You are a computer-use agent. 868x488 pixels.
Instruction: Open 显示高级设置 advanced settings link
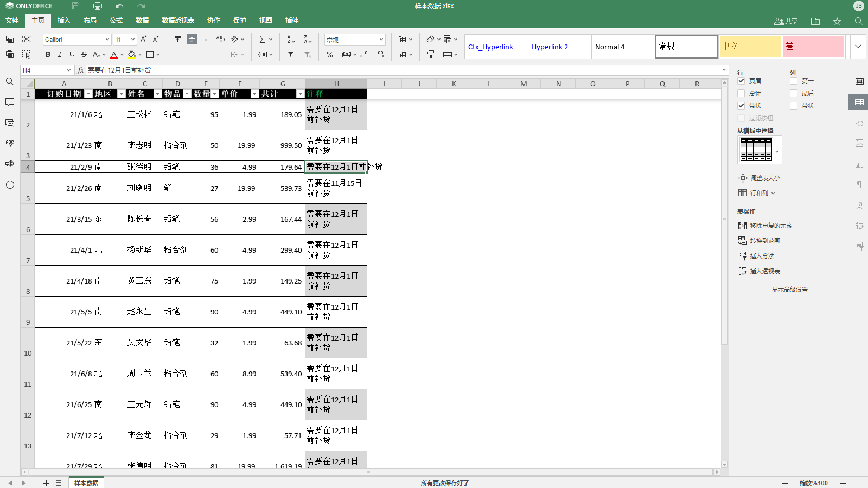coord(790,290)
